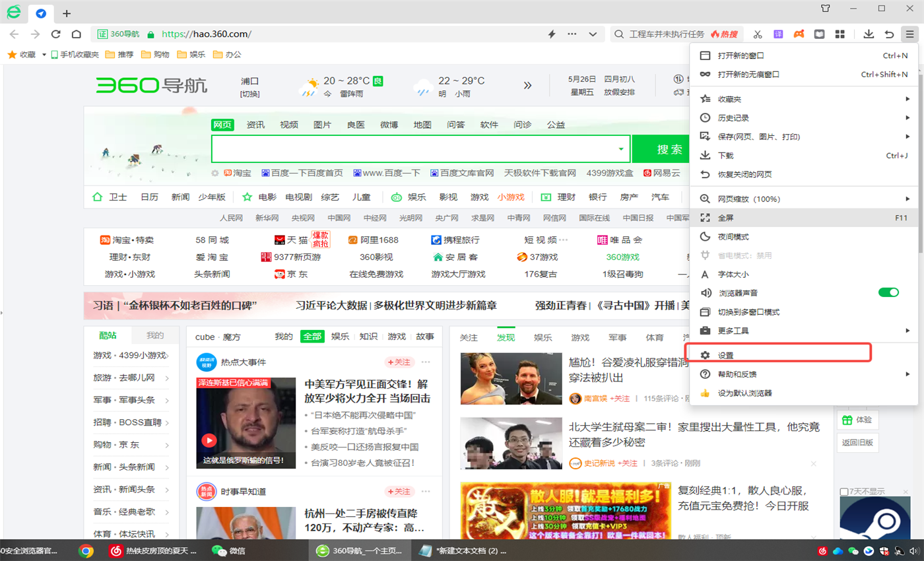The width and height of the screenshot is (924, 561).
Task: Select 设为默认浏览器 menu item
Action: (x=804, y=393)
